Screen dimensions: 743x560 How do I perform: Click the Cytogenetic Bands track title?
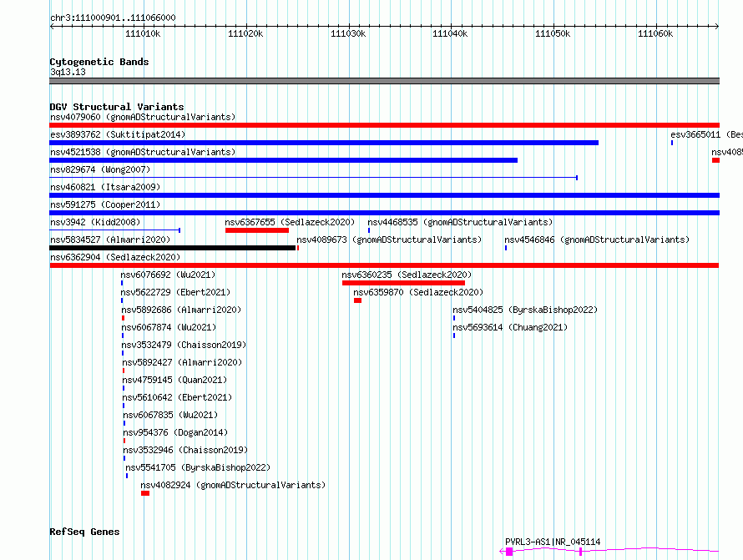pos(99,62)
